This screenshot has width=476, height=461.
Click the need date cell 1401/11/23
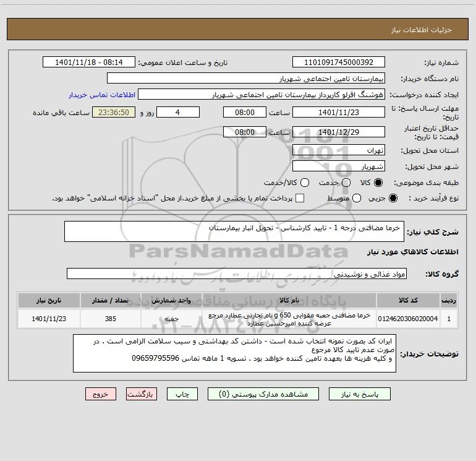tap(49, 319)
